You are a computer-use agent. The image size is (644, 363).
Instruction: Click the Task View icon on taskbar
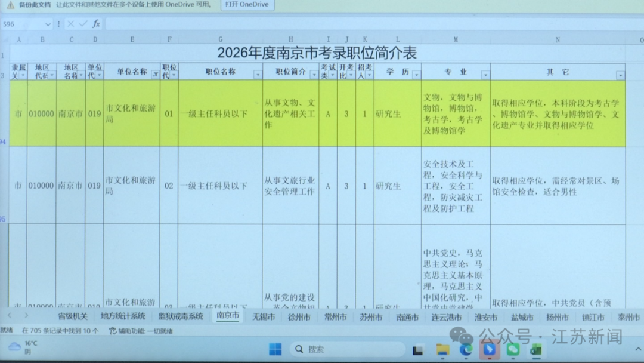coord(418,350)
